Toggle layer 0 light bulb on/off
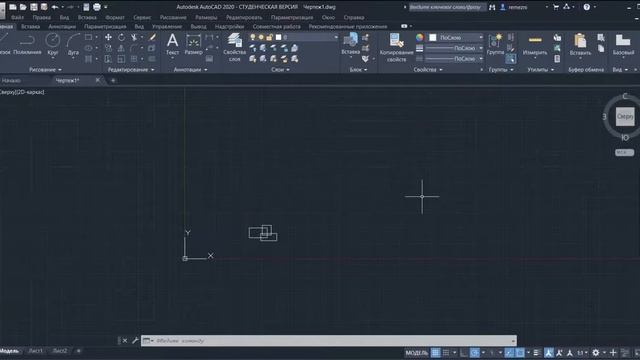The height and width of the screenshot is (360, 640). (253, 37)
